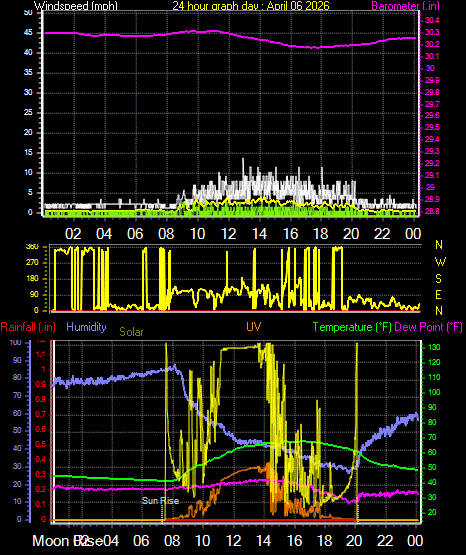Click the Rainfall (.in) legend label
This screenshot has height=555, width=466.
(x=28, y=327)
